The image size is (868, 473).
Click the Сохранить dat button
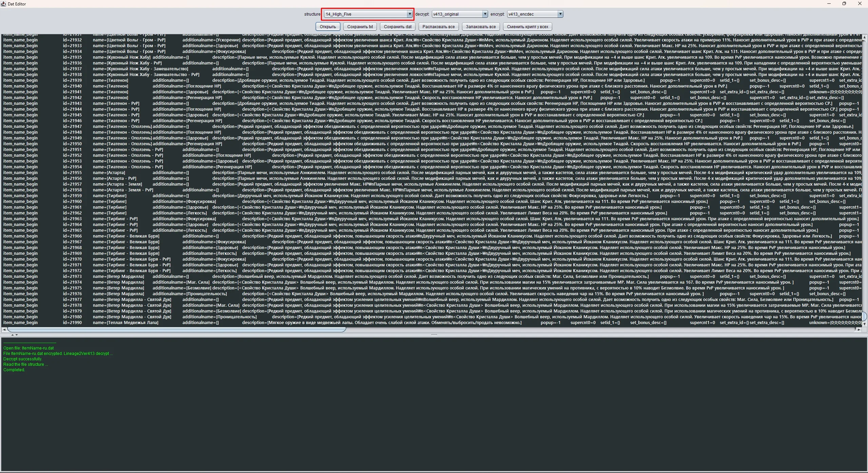[x=398, y=26]
